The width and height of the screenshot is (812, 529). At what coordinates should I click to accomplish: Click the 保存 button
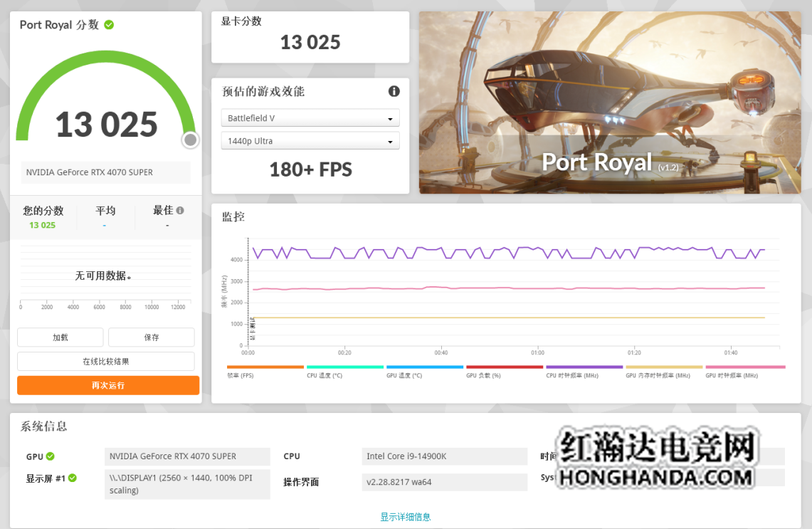tap(151, 337)
